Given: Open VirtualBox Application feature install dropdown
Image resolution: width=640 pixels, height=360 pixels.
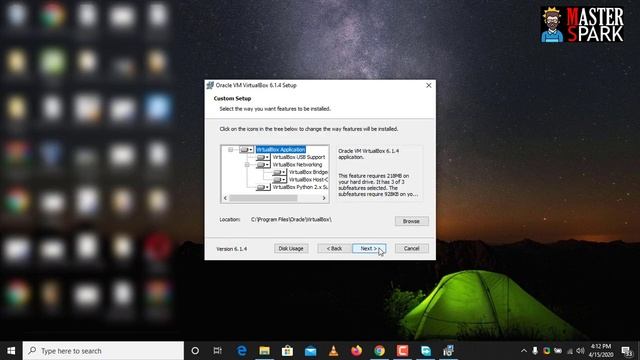Looking at the screenshot, I should (246, 150).
